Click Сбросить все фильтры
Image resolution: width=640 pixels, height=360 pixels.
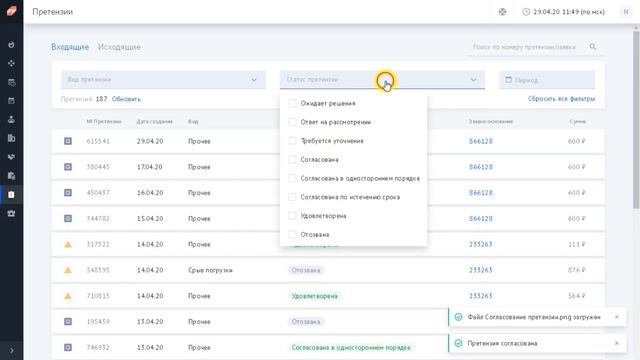(x=561, y=99)
